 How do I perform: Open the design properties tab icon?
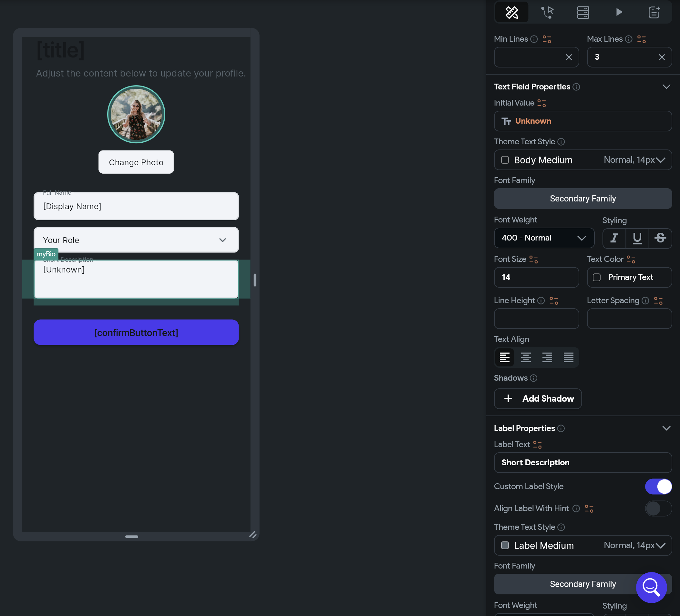[x=511, y=13]
